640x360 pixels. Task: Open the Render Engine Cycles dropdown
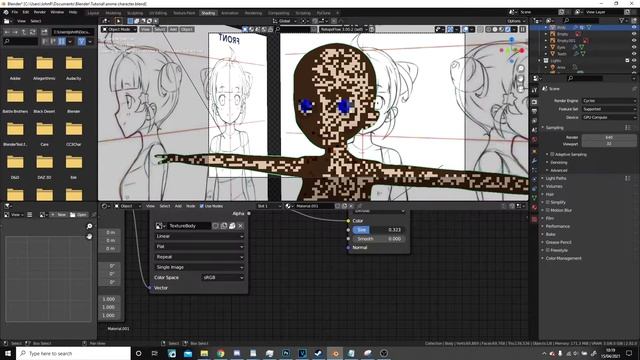click(x=609, y=101)
